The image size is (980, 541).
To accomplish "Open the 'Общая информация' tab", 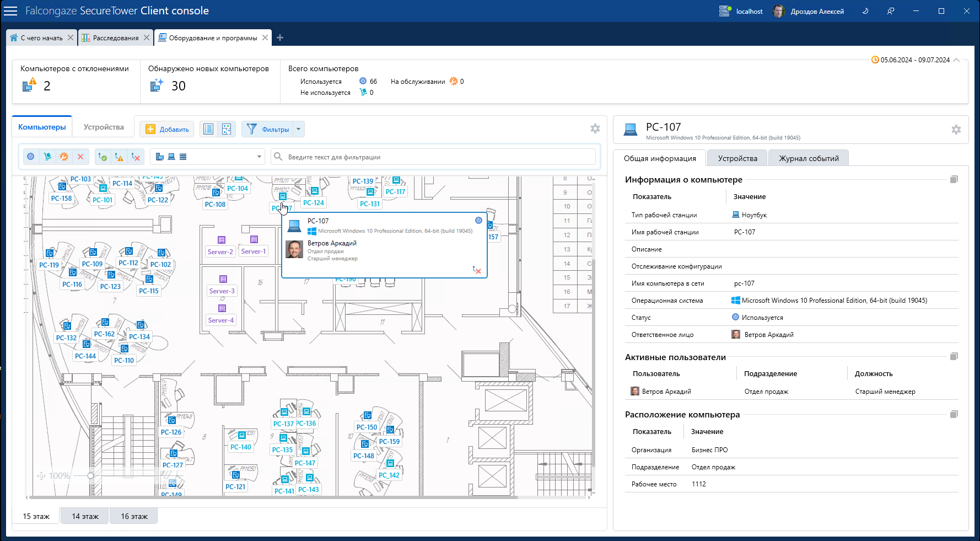I will point(660,158).
